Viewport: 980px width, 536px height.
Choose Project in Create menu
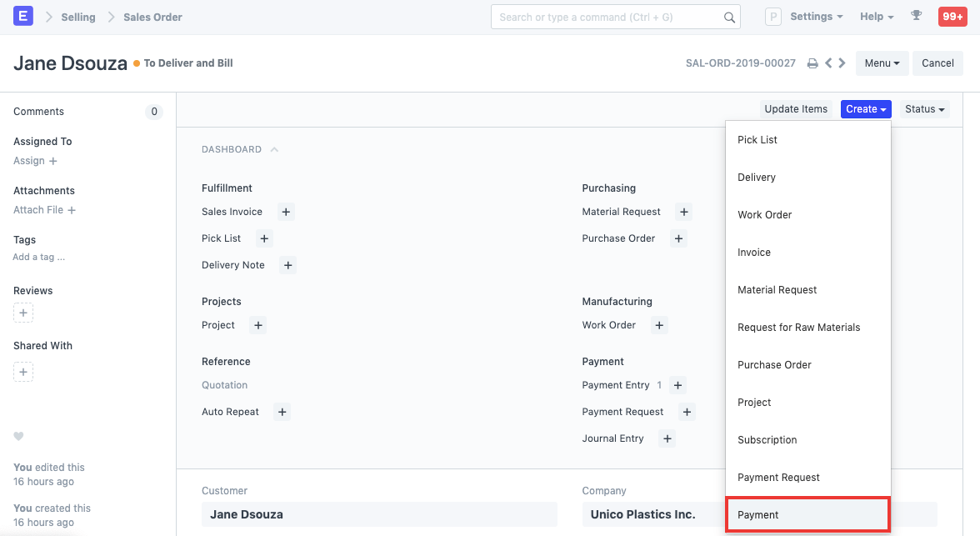click(x=808, y=403)
